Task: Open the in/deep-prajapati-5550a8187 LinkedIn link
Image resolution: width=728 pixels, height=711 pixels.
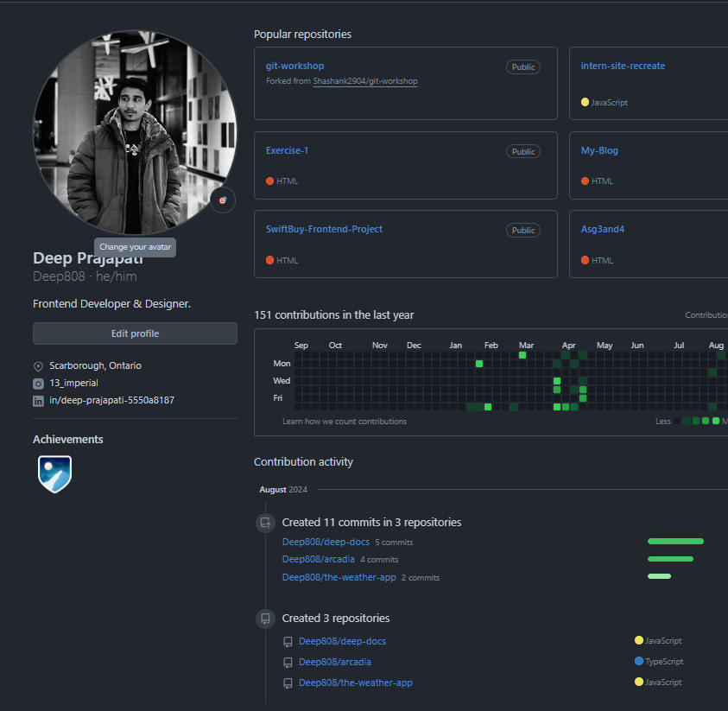Action: tap(112, 400)
